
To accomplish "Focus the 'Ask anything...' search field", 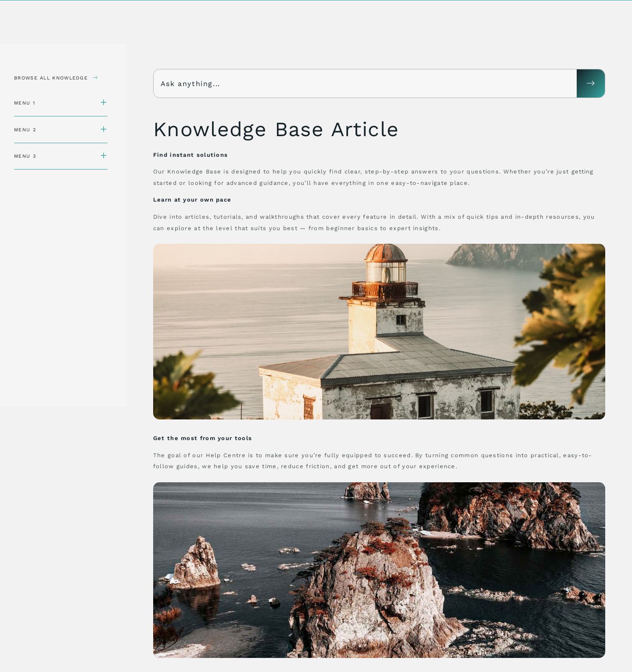I will pyautogui.click(x=364, y=83).
